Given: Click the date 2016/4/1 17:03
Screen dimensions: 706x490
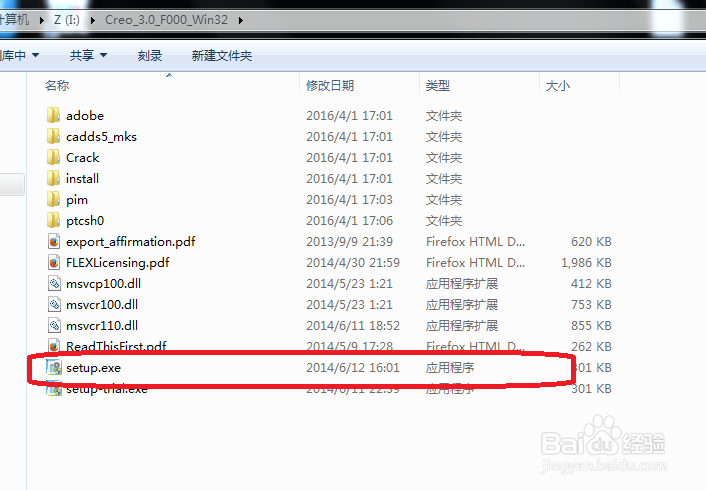Looking at the screenshot, I should click(x=349, y=200).
